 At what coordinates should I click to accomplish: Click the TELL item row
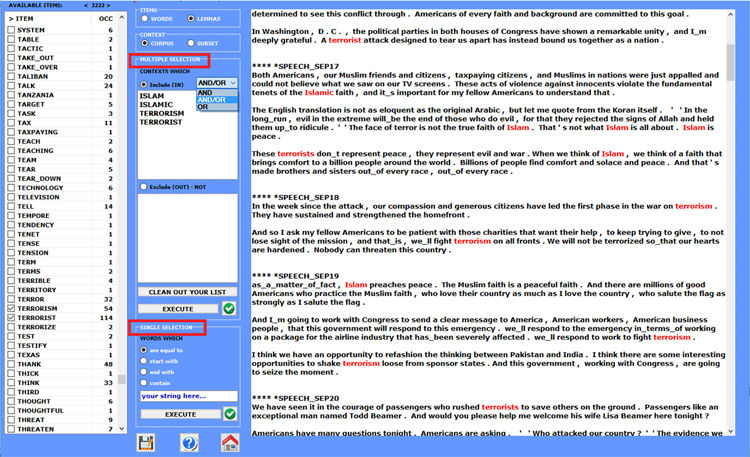(x=60, y=206)
